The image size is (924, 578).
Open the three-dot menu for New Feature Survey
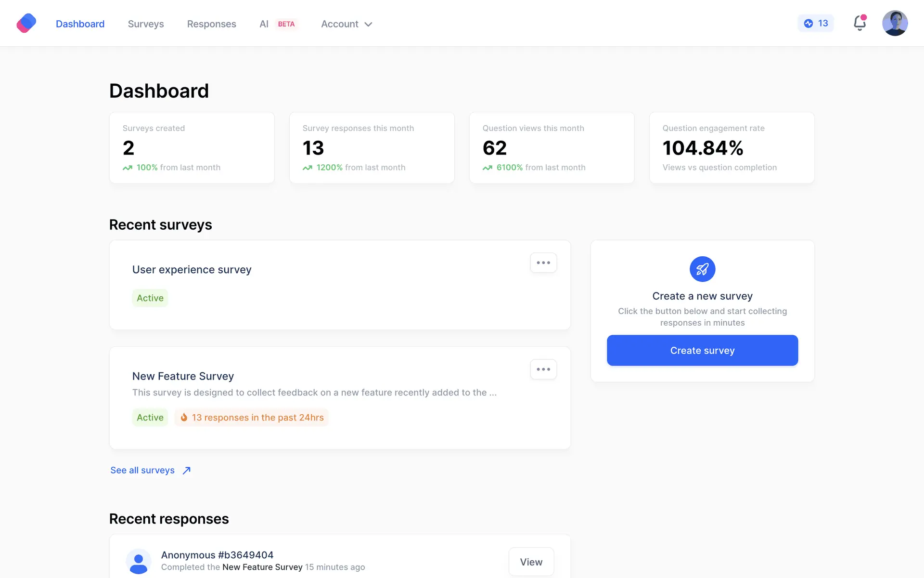(543, 369)
